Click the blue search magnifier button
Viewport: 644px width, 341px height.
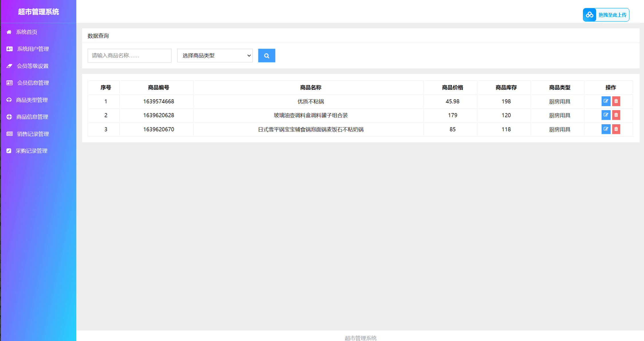(x=266, y=56)
